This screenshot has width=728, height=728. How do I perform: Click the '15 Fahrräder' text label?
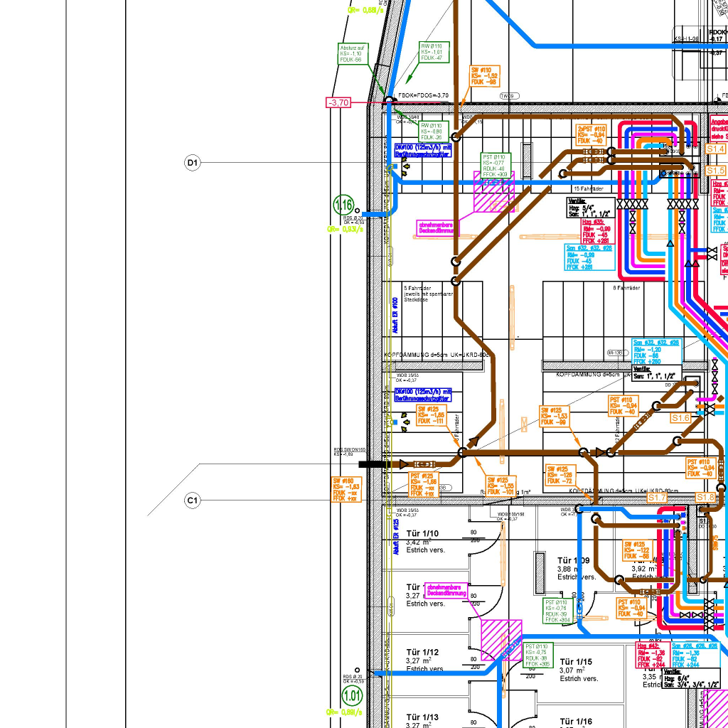click(587, 188)
